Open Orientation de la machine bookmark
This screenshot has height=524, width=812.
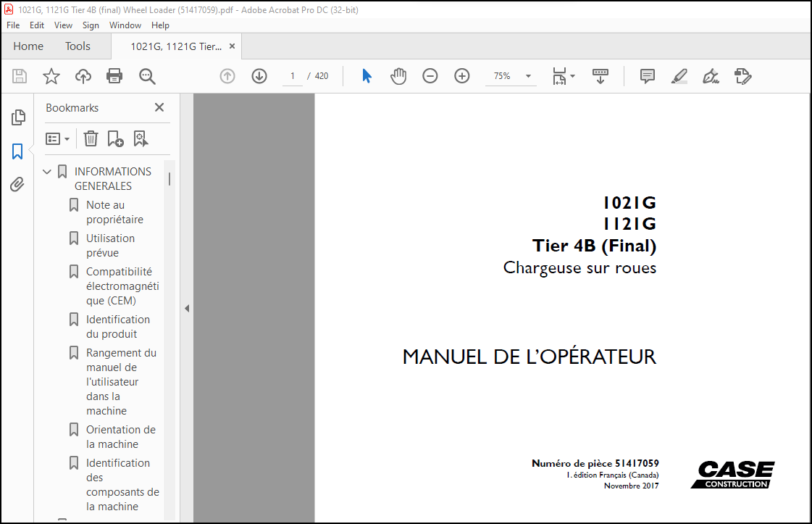click(121, 437)
